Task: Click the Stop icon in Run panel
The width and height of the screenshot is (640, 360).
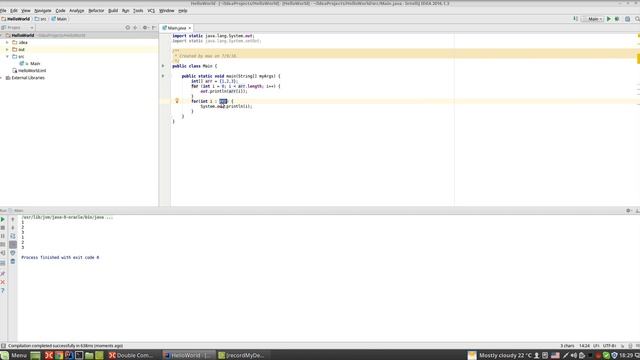Action: (x=3, y=228)
